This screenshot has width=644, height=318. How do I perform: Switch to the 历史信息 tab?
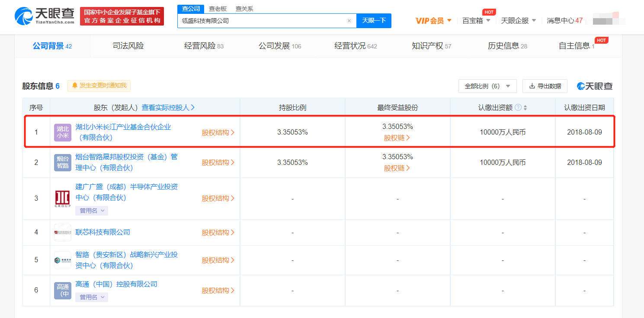[507, 46]
